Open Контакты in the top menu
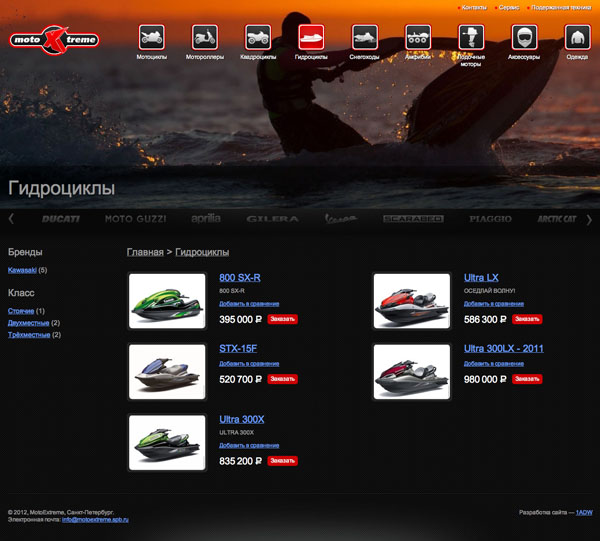Screen dimensions: 600x541 [474, 7]
